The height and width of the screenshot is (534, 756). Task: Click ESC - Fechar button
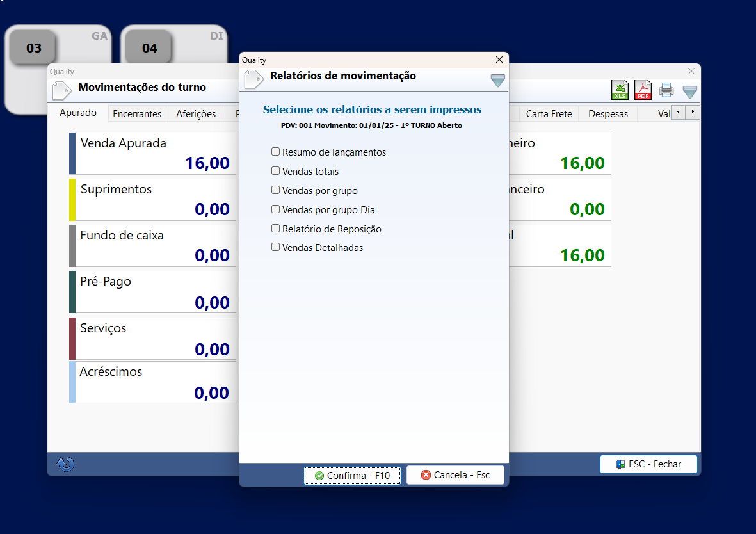pos(649,464)
